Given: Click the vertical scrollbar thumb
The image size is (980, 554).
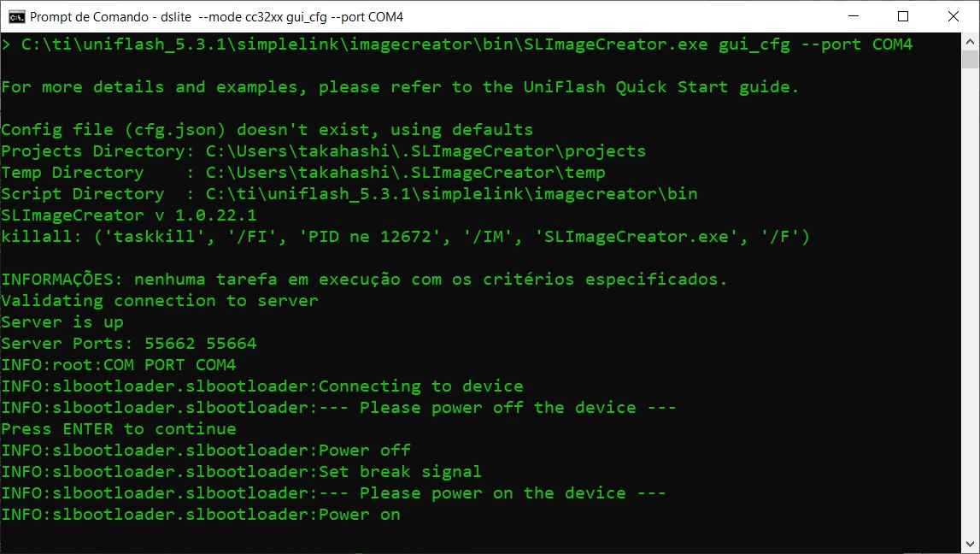Looking at the screenshot, I should coord(970,59).
